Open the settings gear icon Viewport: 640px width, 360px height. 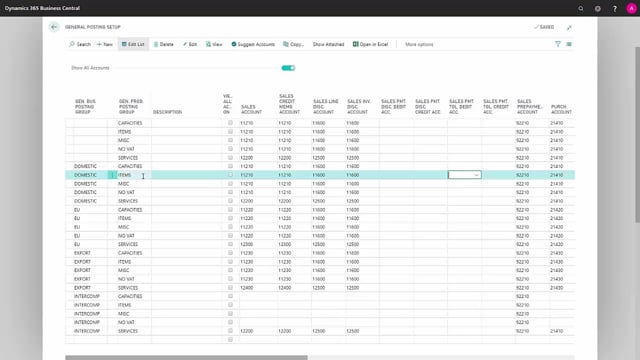pyautogui.click(x=598, y=8)
